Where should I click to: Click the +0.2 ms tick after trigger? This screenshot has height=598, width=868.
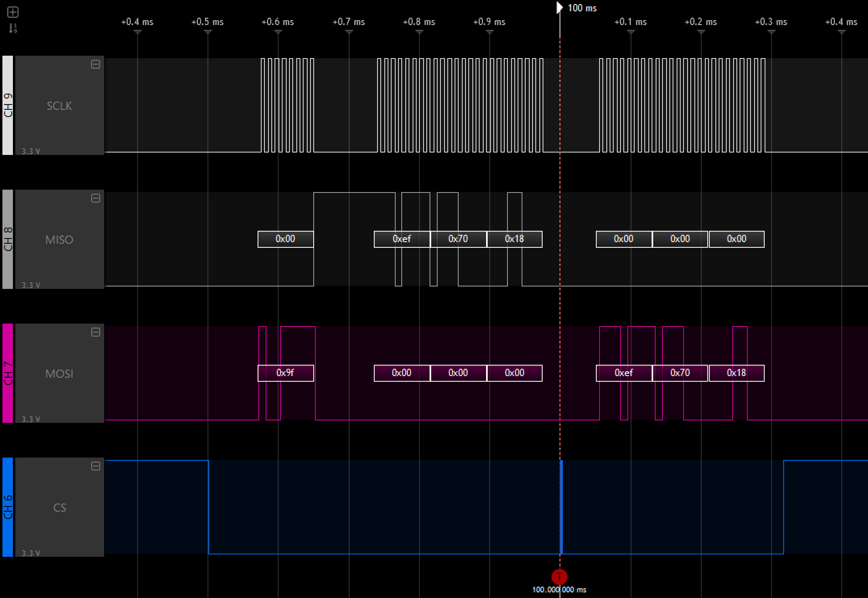(701, 22)
